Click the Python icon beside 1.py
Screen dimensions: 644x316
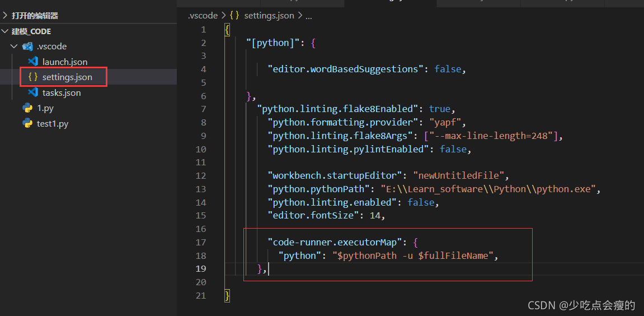[27, 108]
